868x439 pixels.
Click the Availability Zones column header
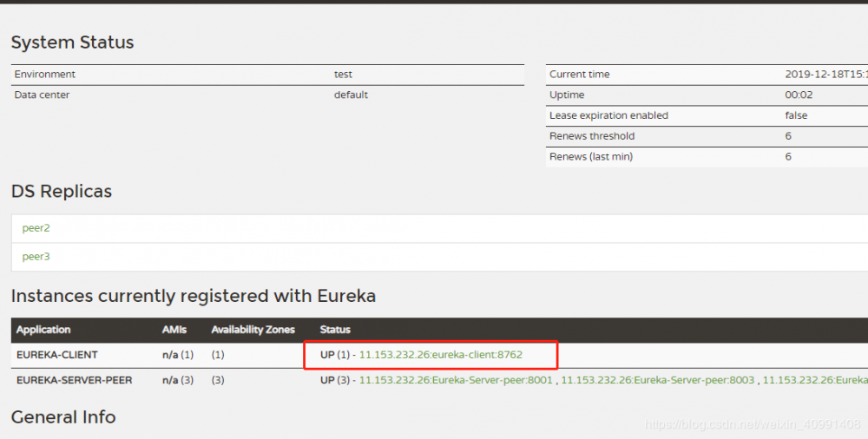(x=253, y=330)
